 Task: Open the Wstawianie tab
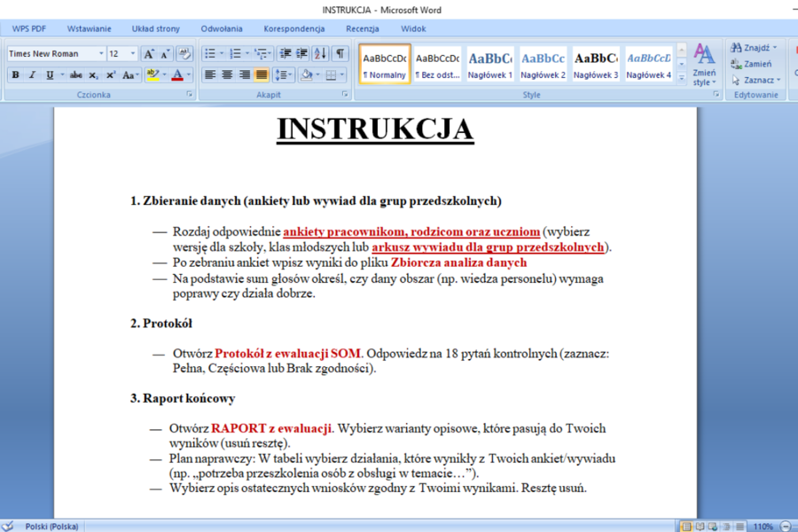click(89, 29)
